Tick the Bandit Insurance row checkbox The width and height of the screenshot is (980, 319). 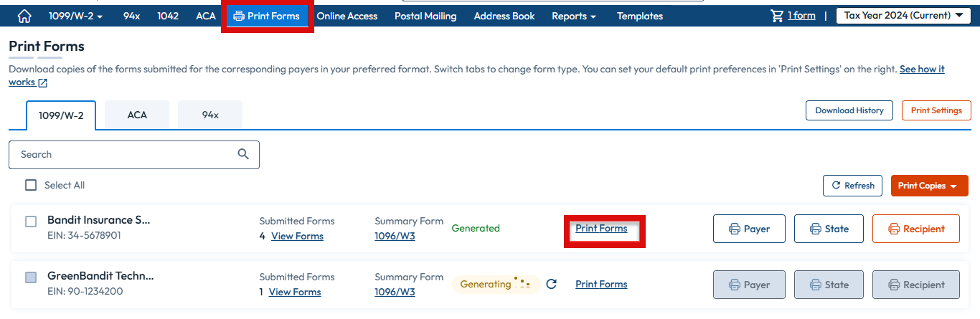click(31, 222)
